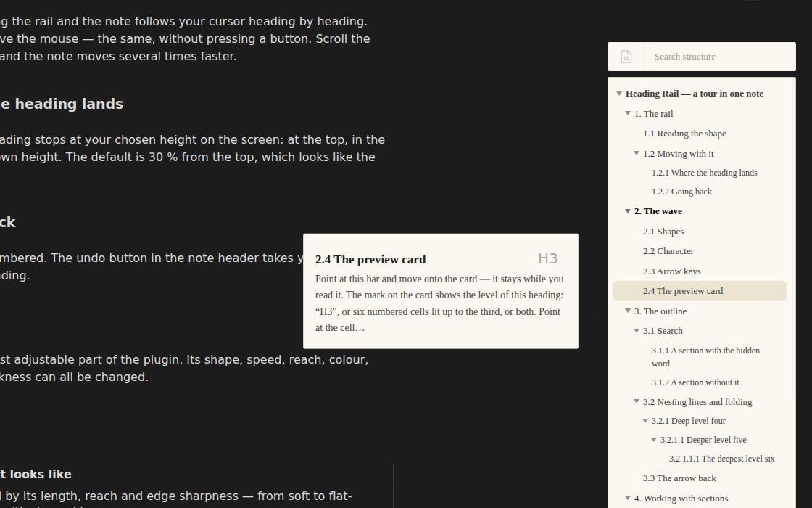Jump to 1.2.1 Where the heading lands

(x=704, y=173)
